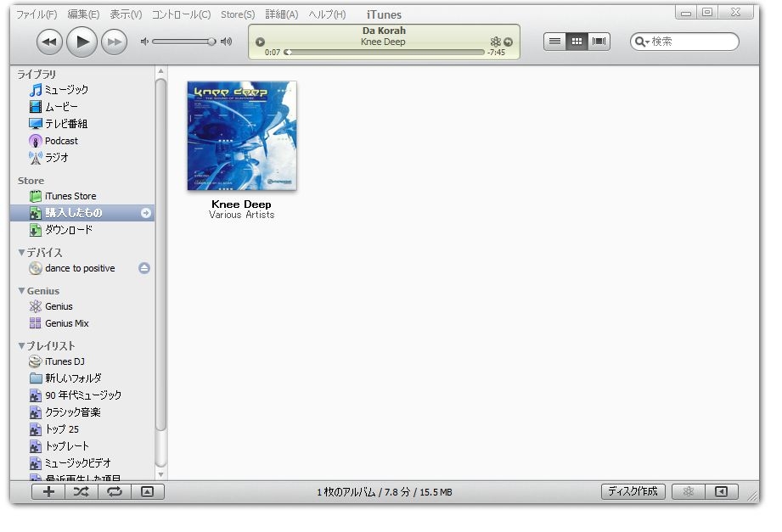Open the 編集(E) menu
782x532 pixels.
83,14
